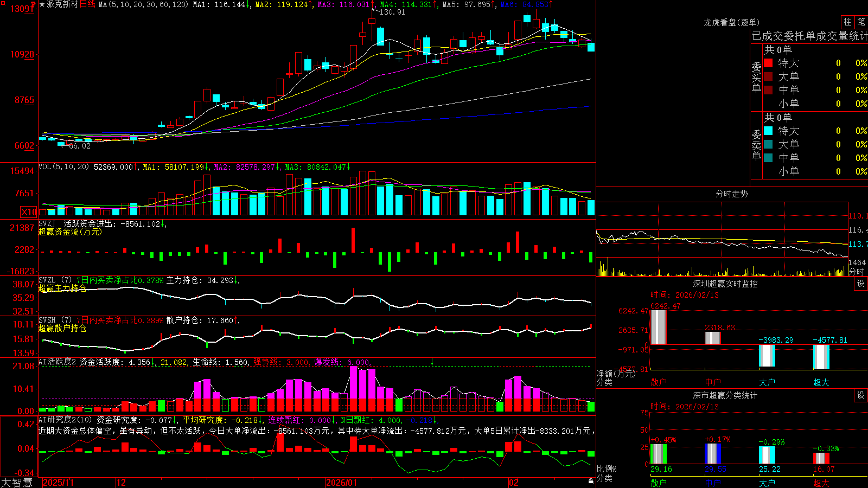Click the AI活跃度2 indicator name
The width and height of the screenshot is (868, 488).
[x=58, y=362]
